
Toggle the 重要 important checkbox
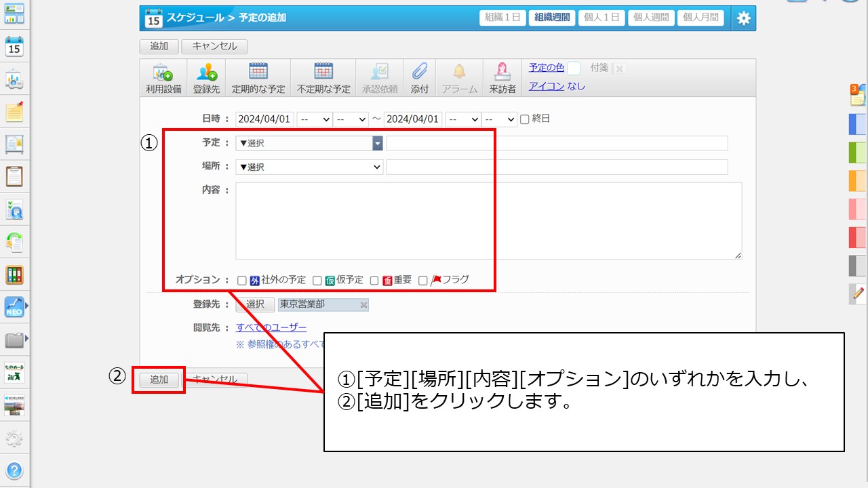374,281
